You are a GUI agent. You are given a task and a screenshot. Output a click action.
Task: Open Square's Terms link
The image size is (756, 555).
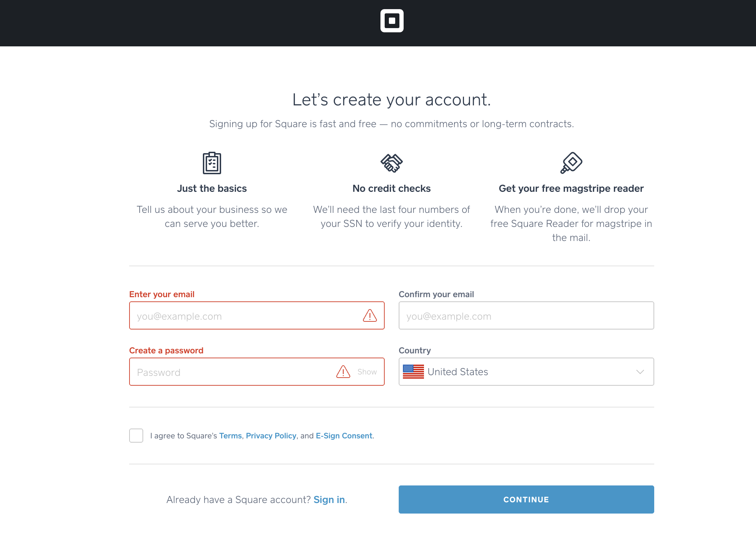[230, 436]
